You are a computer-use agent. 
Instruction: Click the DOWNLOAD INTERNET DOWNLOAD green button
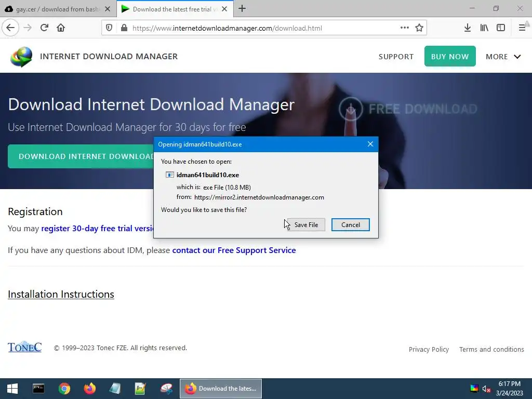tap(81, 156)
